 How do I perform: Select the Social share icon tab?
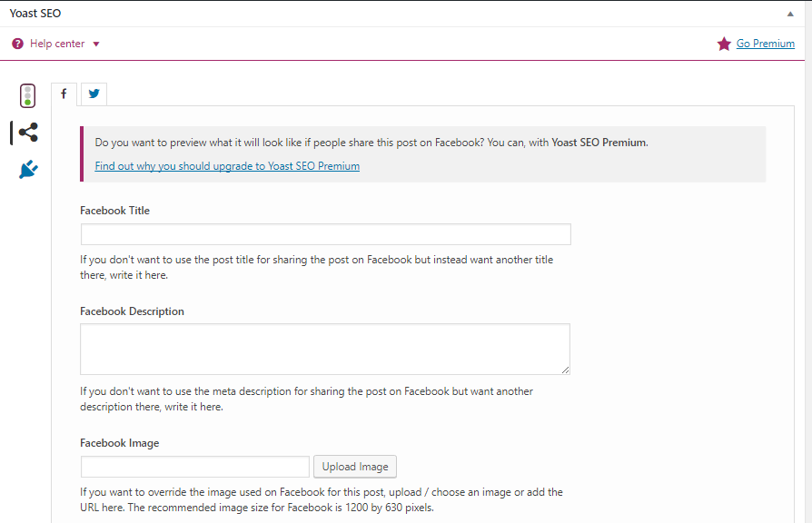point(28,133)
